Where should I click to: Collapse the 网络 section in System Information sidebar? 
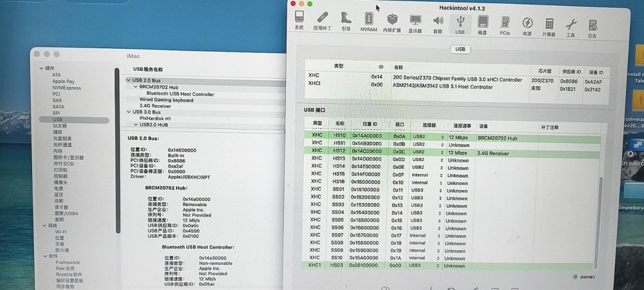pos(45,226)
